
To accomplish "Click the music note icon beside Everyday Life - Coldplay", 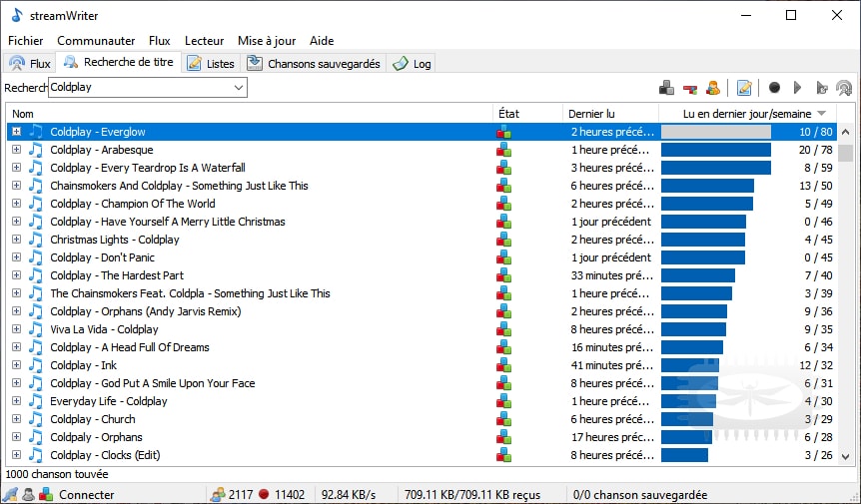I will pos(36,401).
